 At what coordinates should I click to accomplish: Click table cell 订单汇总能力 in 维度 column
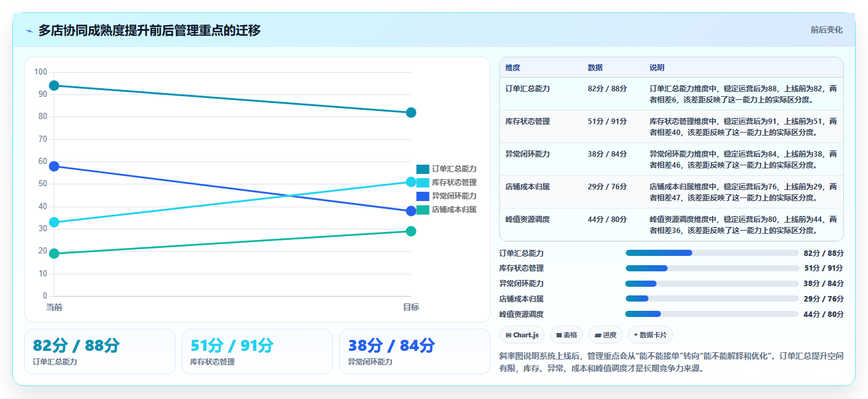point(528,89)
